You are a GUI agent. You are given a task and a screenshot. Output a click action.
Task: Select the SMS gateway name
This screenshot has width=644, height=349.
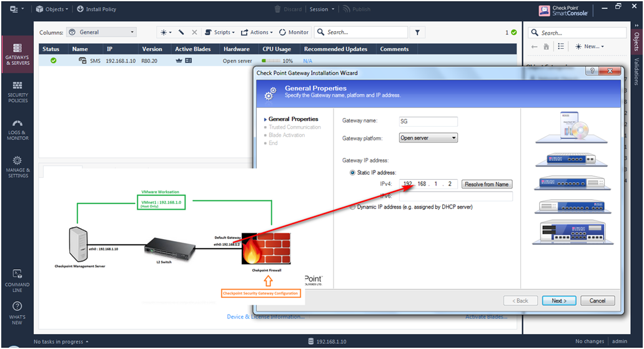[x=95, y=61]
